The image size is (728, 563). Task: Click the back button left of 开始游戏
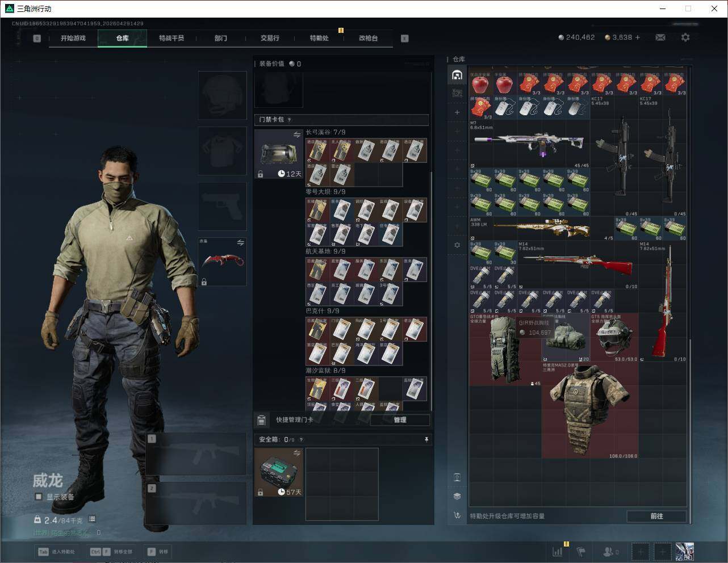coord(37,39)
